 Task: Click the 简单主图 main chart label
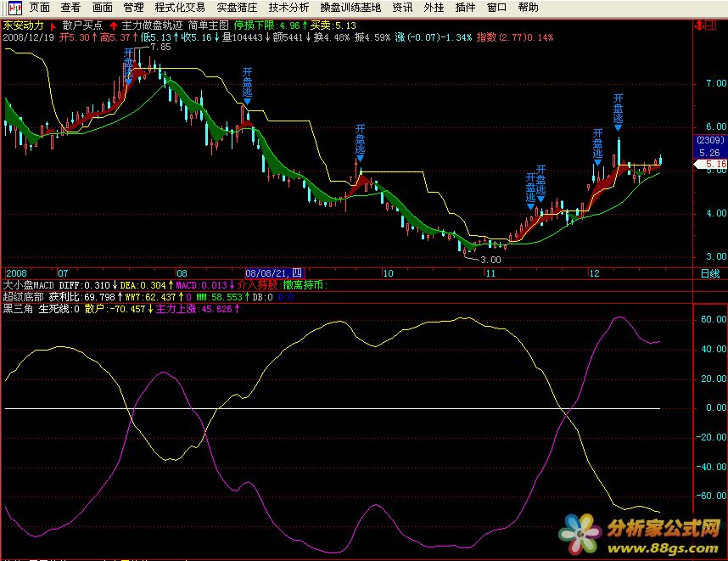tap(209, 25)
